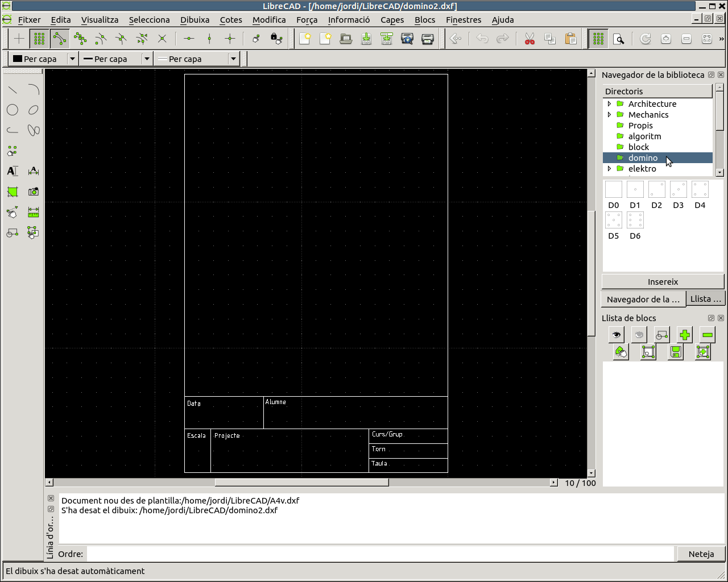Select the Insert image camera tool

(34, 192)
